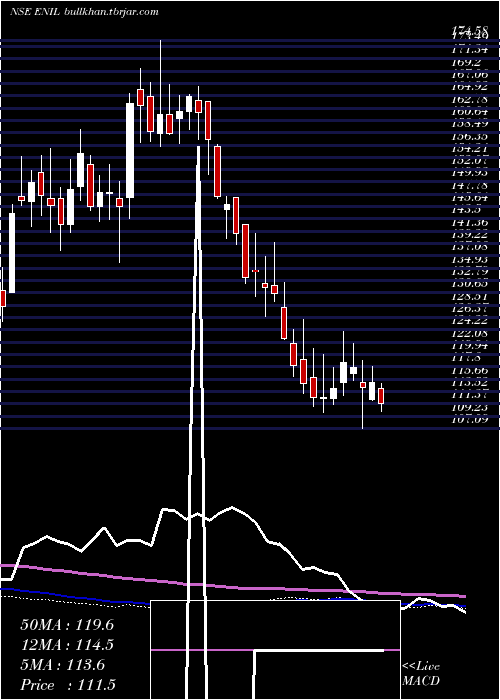Click the 50MA : 119.6 value
The height and width of the screenshot is (700, 500).
pyautogui.click(x=67, y=625)
